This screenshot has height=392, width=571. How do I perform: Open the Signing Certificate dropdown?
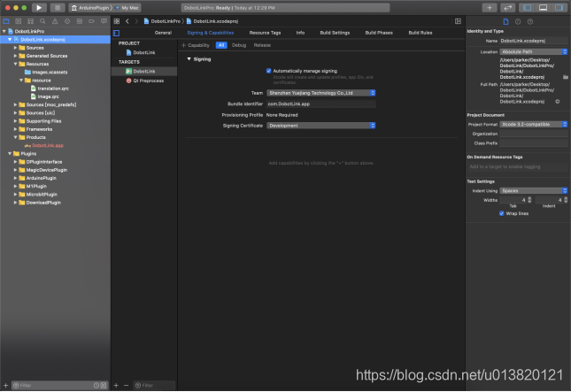(x=320, y=126)
